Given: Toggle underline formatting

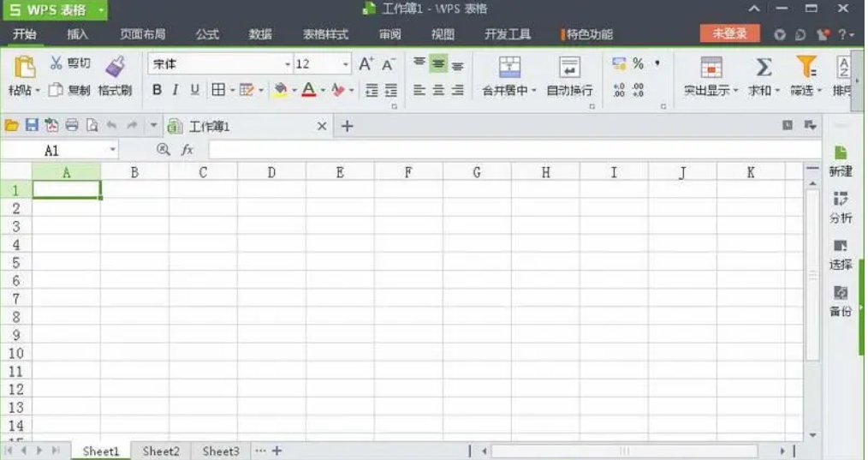Looking at the screenshot, I should tap(195, 90).
